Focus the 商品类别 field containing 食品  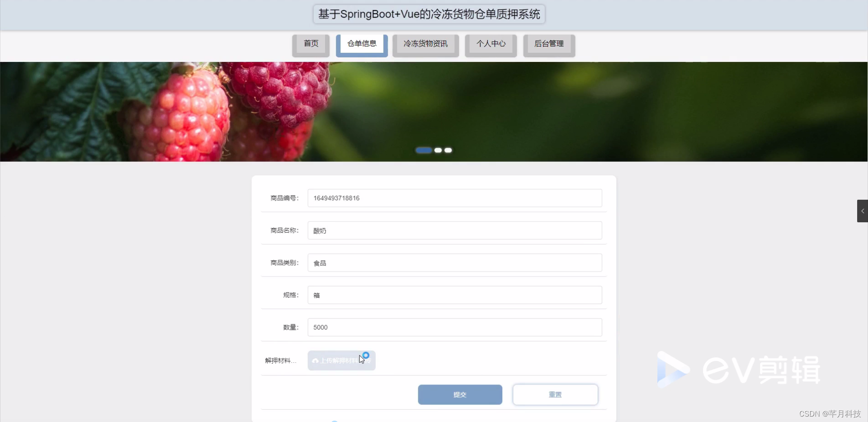point(454,263)
